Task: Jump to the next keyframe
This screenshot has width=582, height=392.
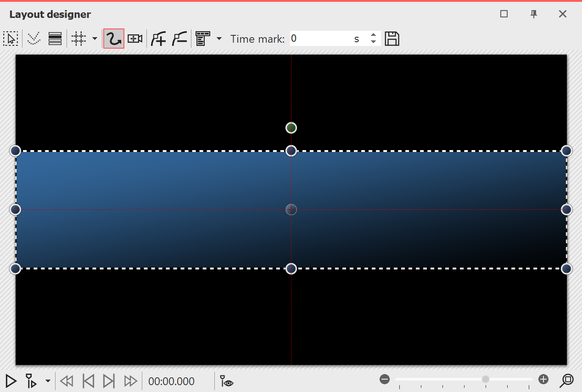Action: (x=109, y=381)
